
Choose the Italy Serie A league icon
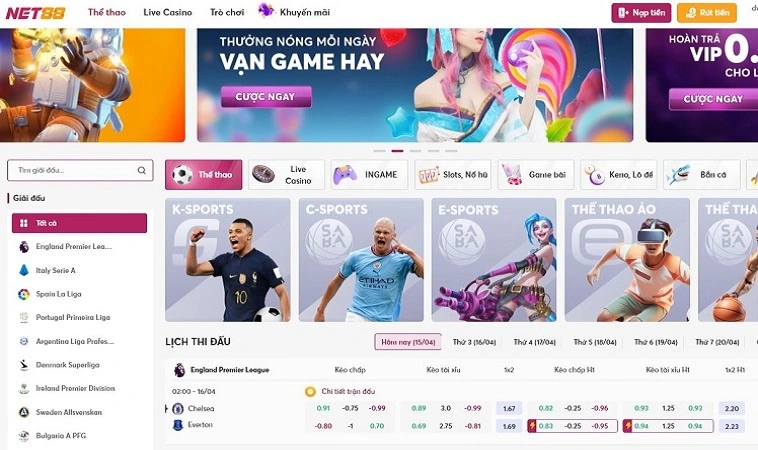[x=24, y=270]
